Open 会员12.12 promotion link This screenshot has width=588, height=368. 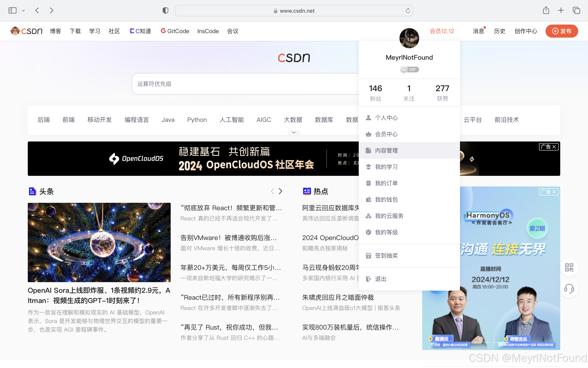tap(442, 31)
